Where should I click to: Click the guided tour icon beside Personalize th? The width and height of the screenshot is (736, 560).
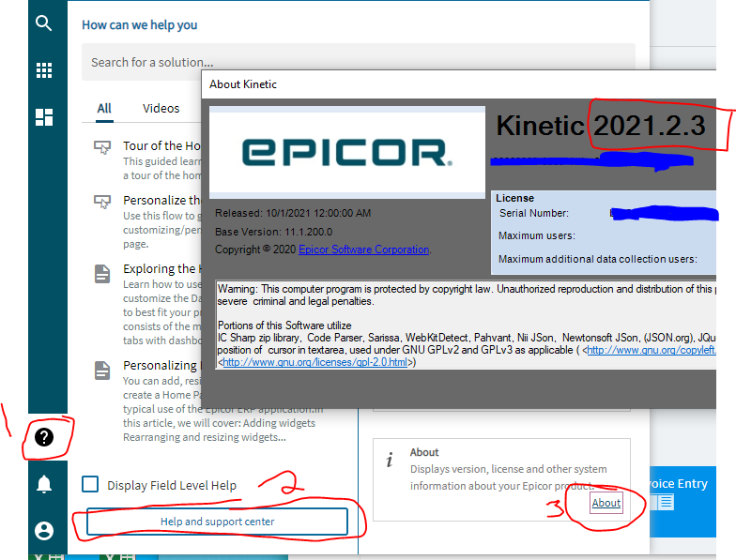[x=102, y=202]
